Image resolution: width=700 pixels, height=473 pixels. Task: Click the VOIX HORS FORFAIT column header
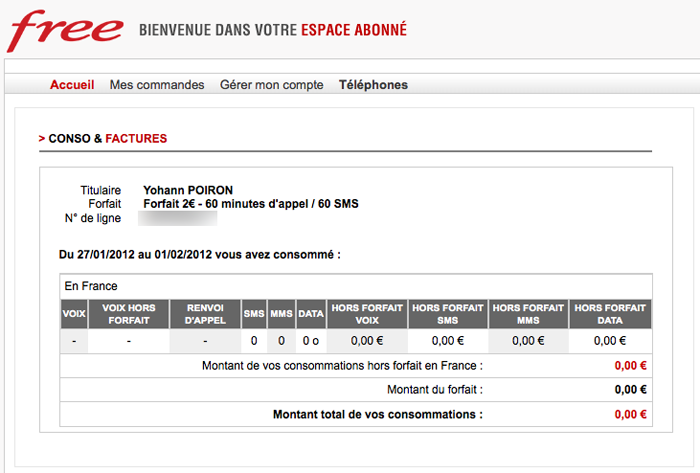point(129,313)
